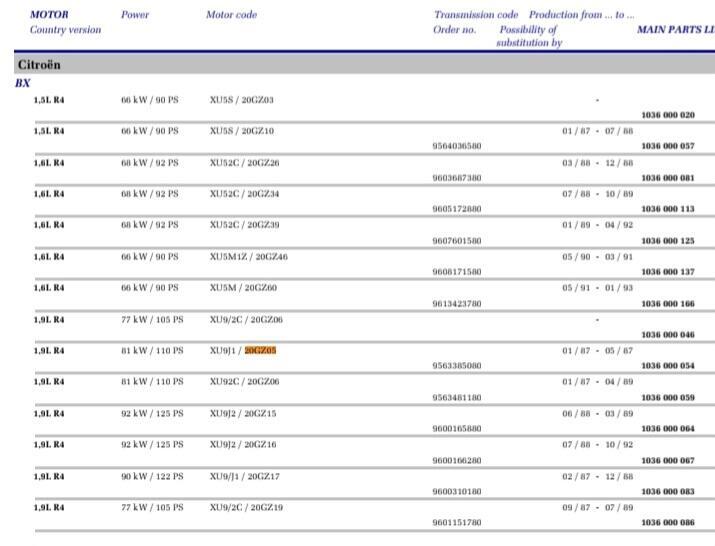Click order number '9600165880'
This screenshot has width=715, height=546.
457,429
